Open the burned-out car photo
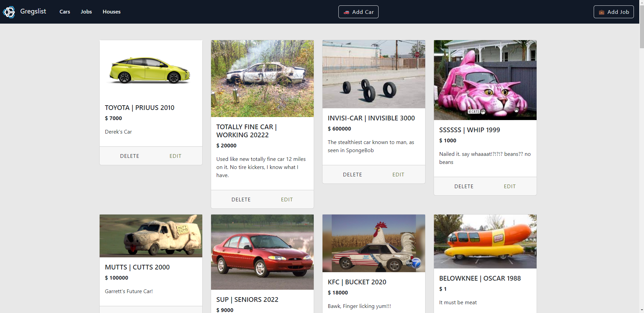This screenshot has height=313, width=644. point(262,79)
